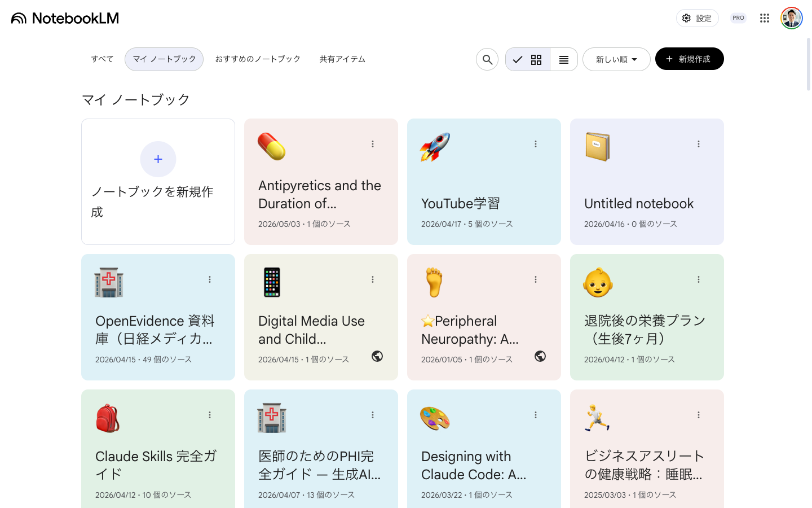Open more options for Designing with Claude notebook
This screenshot has height=508, width=812.
coord(536,415)
